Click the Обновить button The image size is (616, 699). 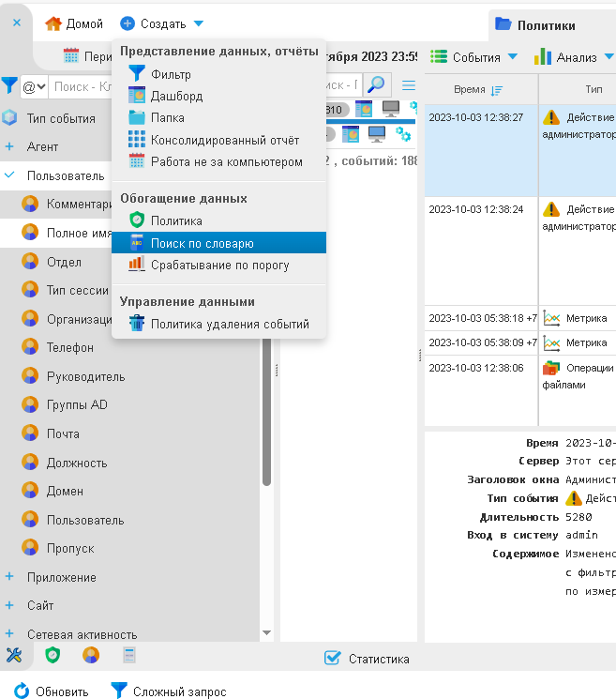coord(52,691)
